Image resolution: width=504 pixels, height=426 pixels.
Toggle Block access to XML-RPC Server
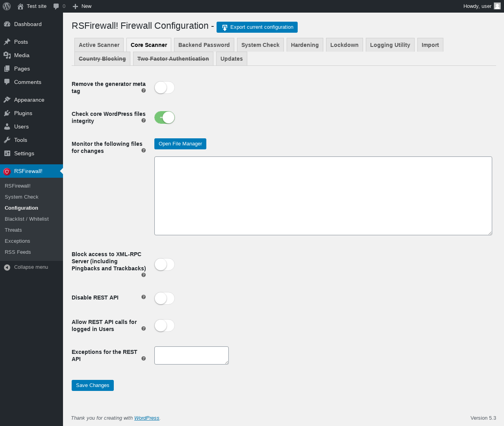pos(165,264)
